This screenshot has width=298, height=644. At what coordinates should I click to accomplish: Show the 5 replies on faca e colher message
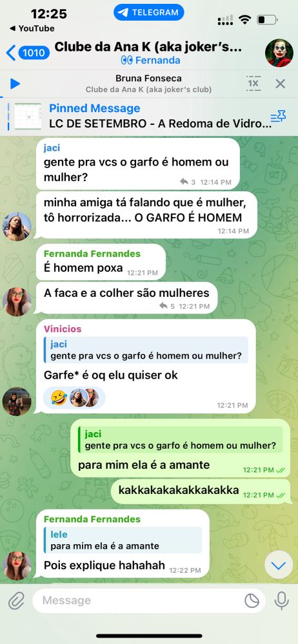click(x=167, y=306)
